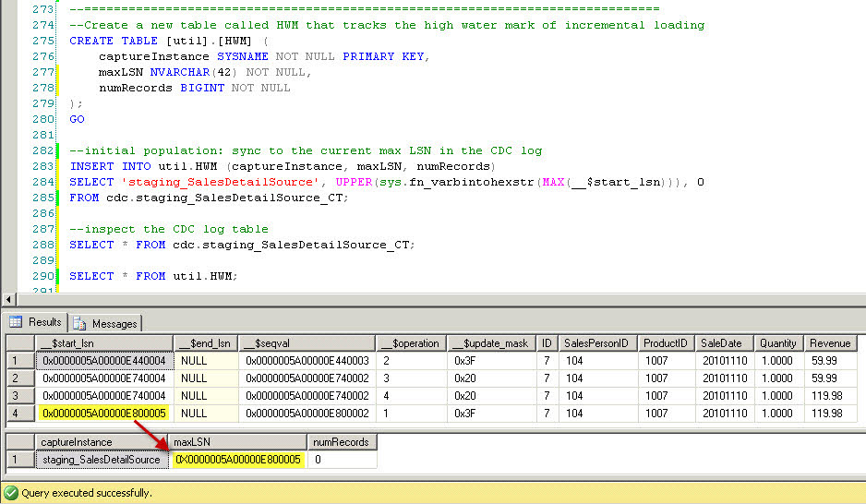Click the numRecords column header
Viewport: 866px width, 504px height.
341,442
